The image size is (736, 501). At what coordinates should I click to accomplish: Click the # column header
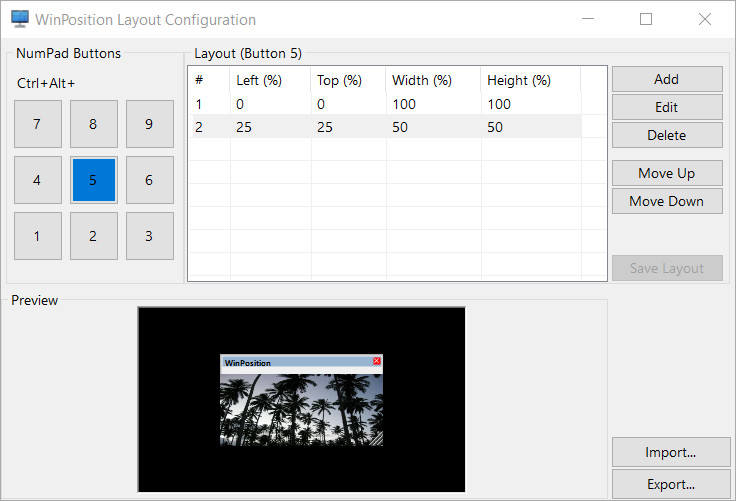[210, 80]
